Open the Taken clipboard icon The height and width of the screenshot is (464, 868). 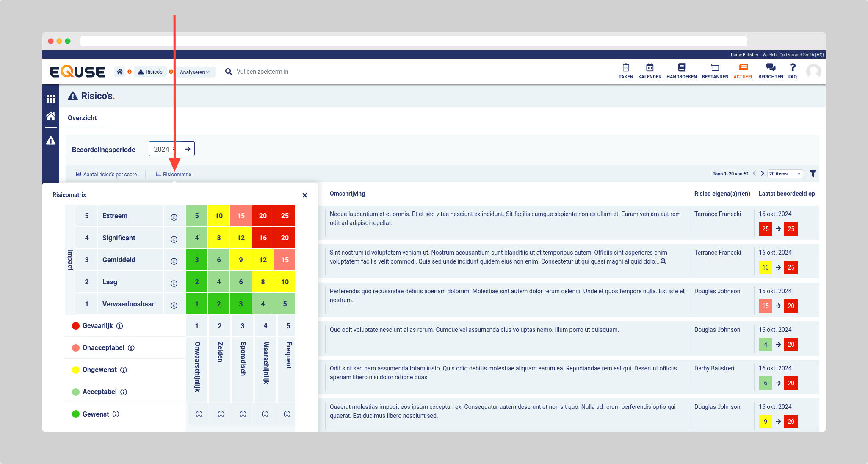[x=625, y=68]
